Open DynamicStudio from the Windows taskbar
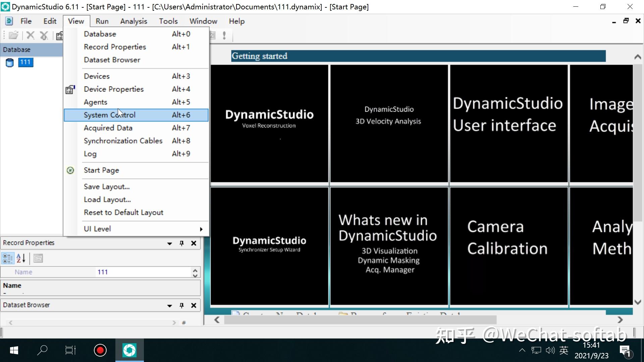644x362 pixels. [129, 350]
